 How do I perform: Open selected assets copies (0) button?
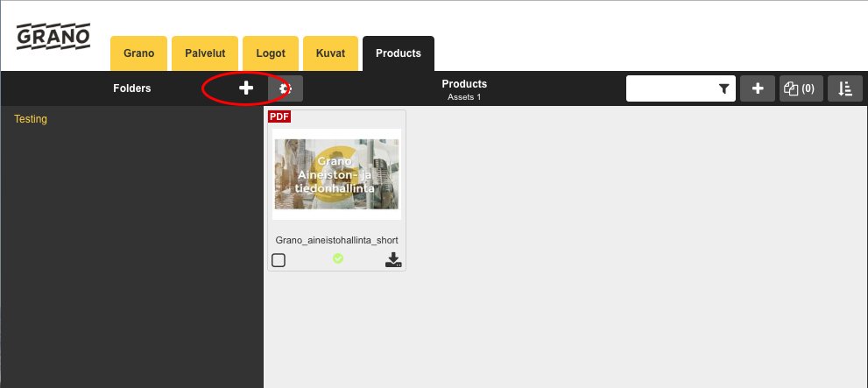click(801, 88)
